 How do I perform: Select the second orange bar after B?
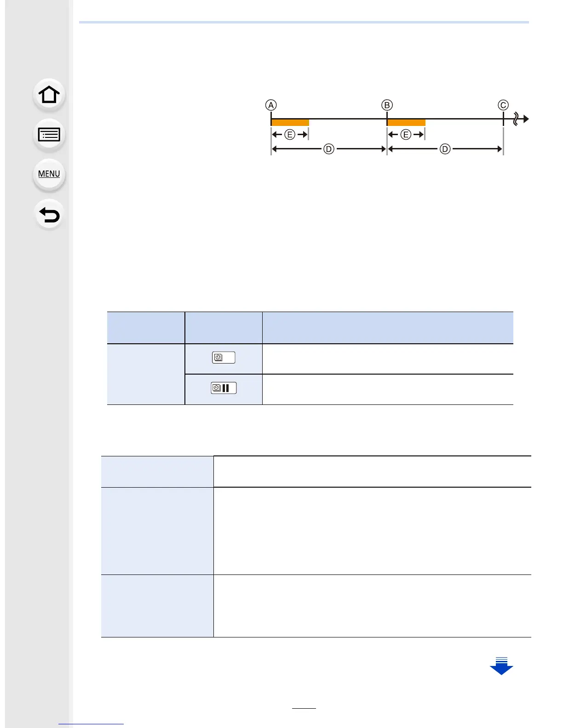point(407,122)
